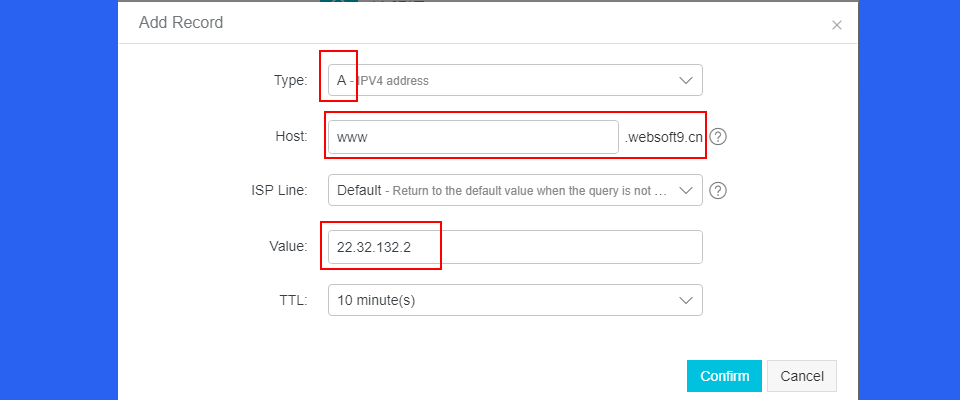
Task: Click the 'Host:' field label
Action: [291, 137]
